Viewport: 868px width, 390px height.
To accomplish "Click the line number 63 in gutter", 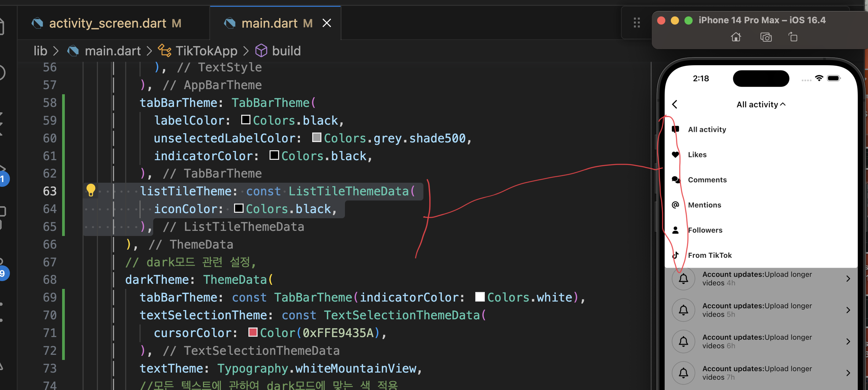I will [50, 191].
